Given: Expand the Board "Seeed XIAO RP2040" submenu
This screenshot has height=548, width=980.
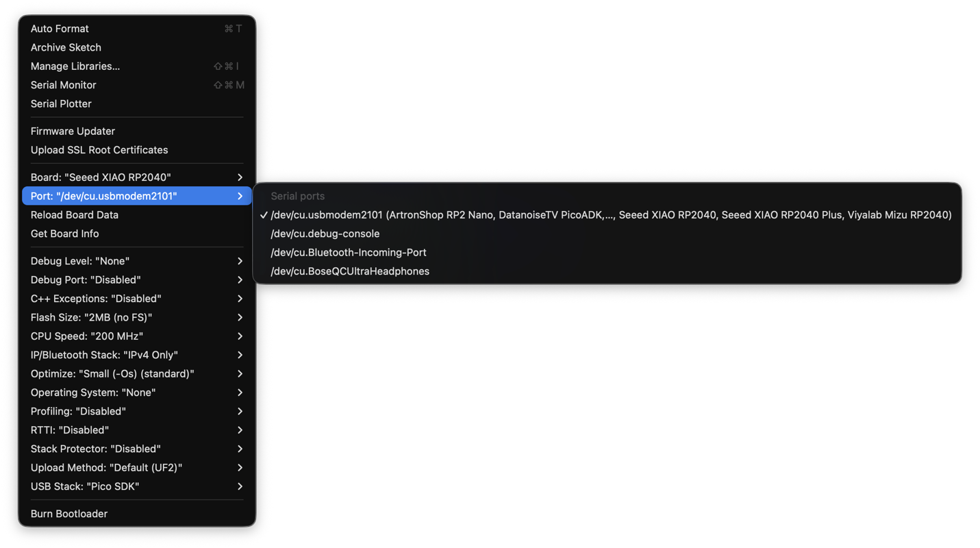Looking at the screenshot, I should pyautogui.click(x=137, y=177).
